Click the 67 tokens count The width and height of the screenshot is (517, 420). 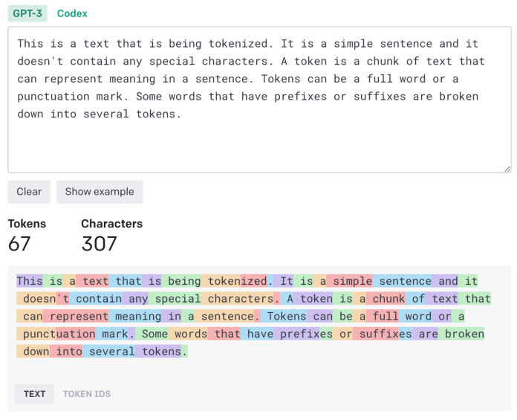(19, 243)
